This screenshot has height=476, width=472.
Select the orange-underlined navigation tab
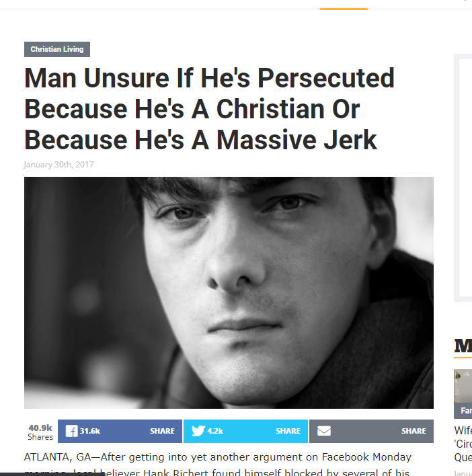[x=344, y=5]
